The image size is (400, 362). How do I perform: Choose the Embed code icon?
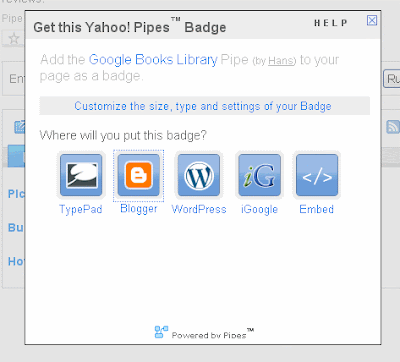pyautogui.click(x=317, y=175)
